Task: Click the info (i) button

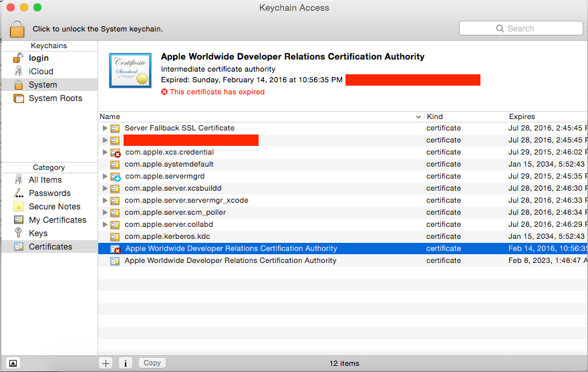Action: click(126, 363)
